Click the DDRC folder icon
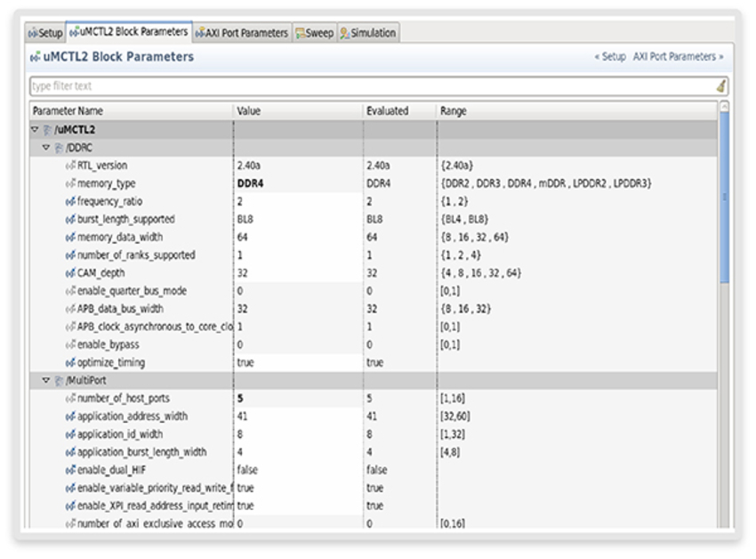 click(59, 148)
